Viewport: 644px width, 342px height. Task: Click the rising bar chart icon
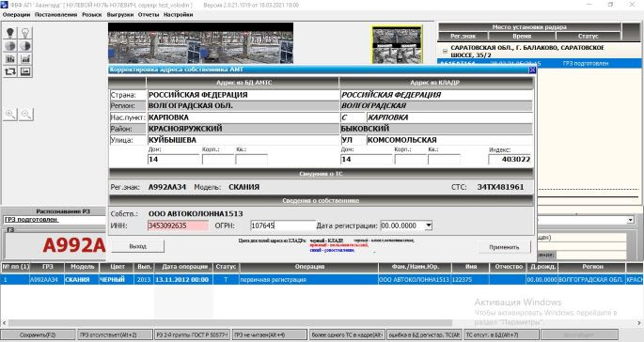coord(25,59)
